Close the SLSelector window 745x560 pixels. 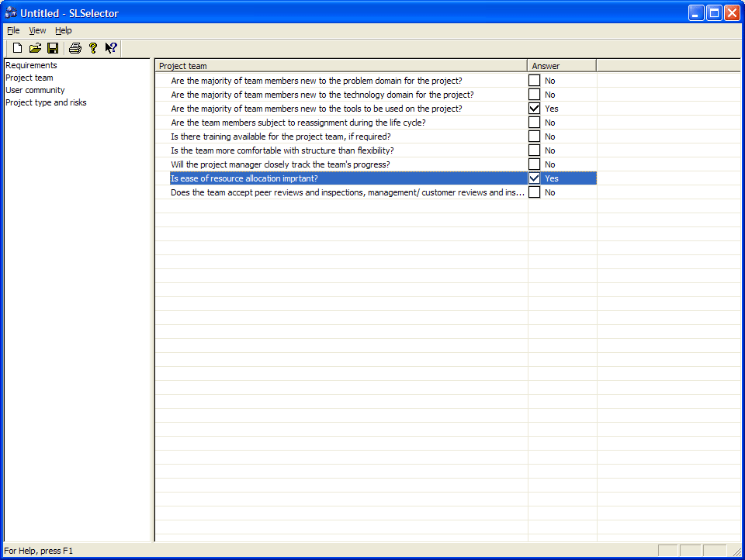[x=732, y=13]
